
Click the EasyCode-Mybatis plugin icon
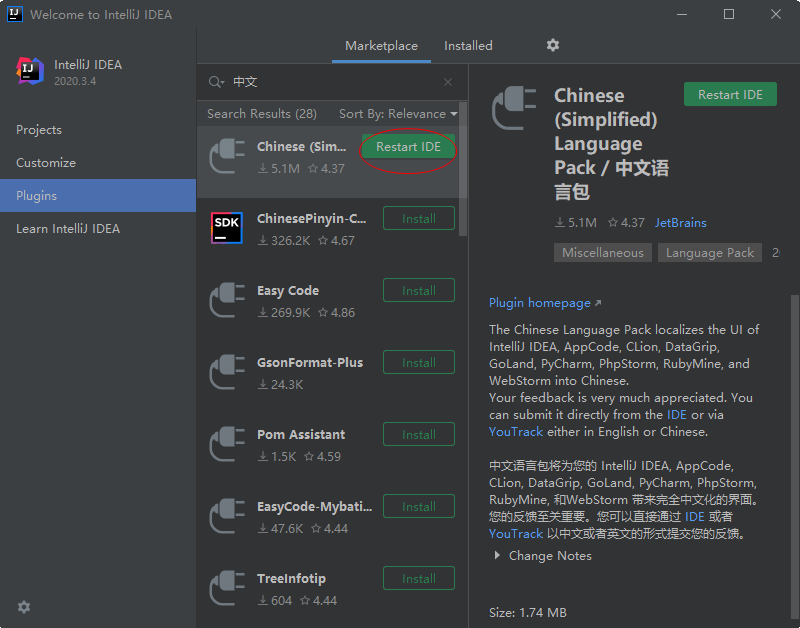pyautogui.click(x=227, y=516)
